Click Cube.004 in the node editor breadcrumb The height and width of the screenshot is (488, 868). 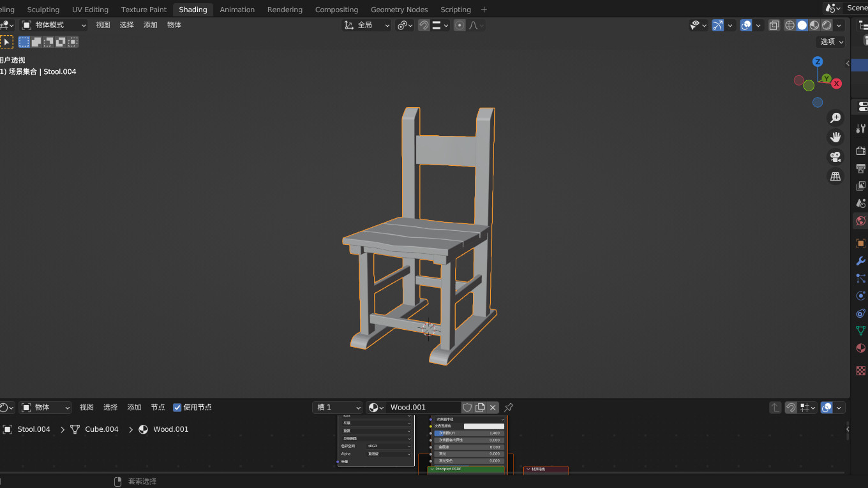tap(101, 429)
